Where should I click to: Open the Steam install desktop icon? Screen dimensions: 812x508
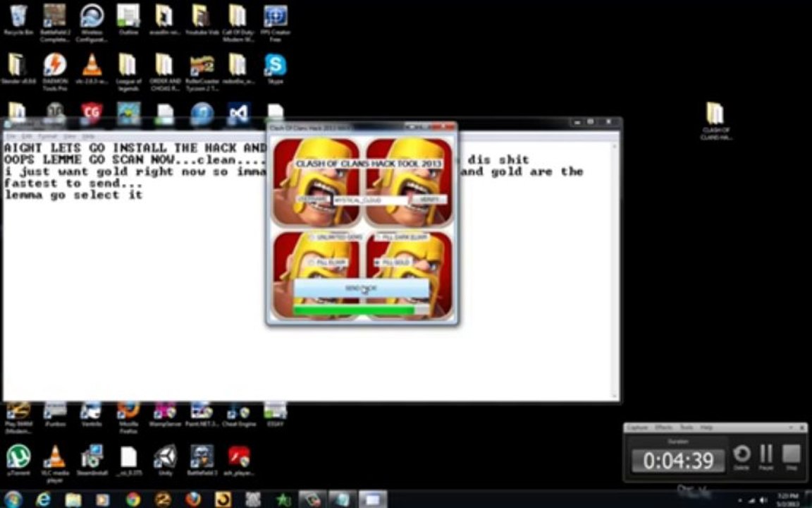click(x=92, y=459)
